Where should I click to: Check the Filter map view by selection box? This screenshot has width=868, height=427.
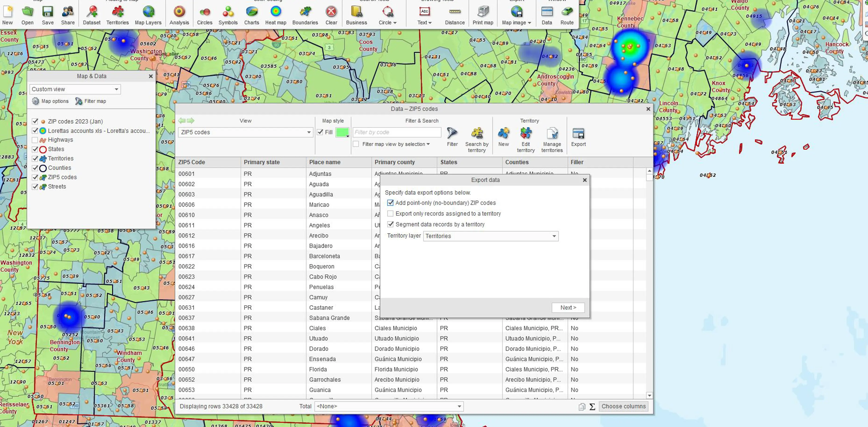[356, 144]
